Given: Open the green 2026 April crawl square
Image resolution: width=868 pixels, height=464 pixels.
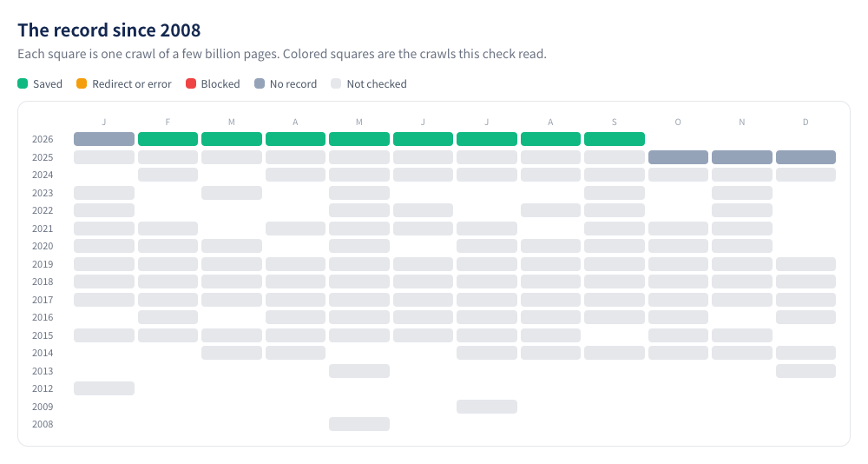Looking at the screenshot, I should coord(296,139).
